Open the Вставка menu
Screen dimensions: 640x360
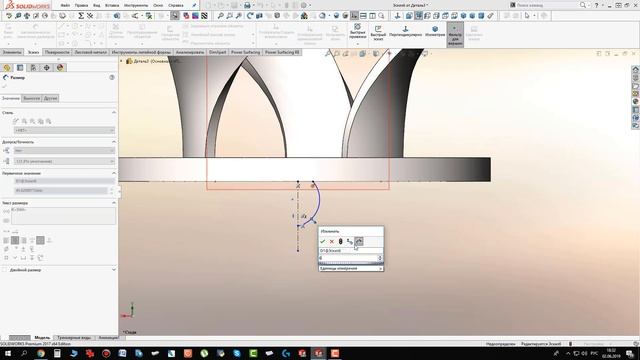pos(112,5)
